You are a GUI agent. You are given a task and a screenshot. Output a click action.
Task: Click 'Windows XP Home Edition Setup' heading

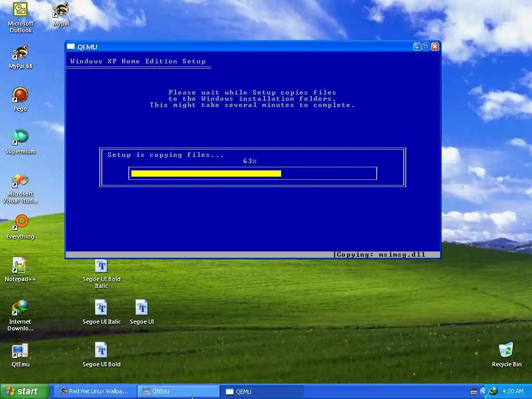[x=138, y=61]
